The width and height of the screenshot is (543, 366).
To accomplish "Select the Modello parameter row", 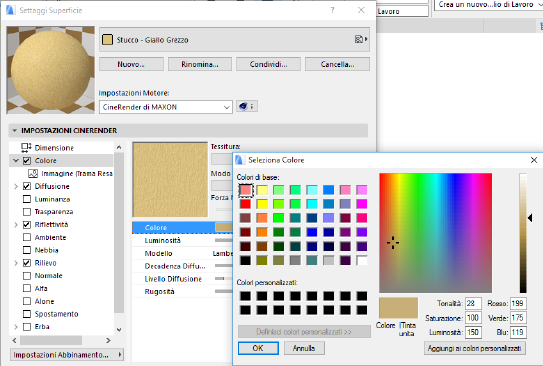I will [182, 253].
